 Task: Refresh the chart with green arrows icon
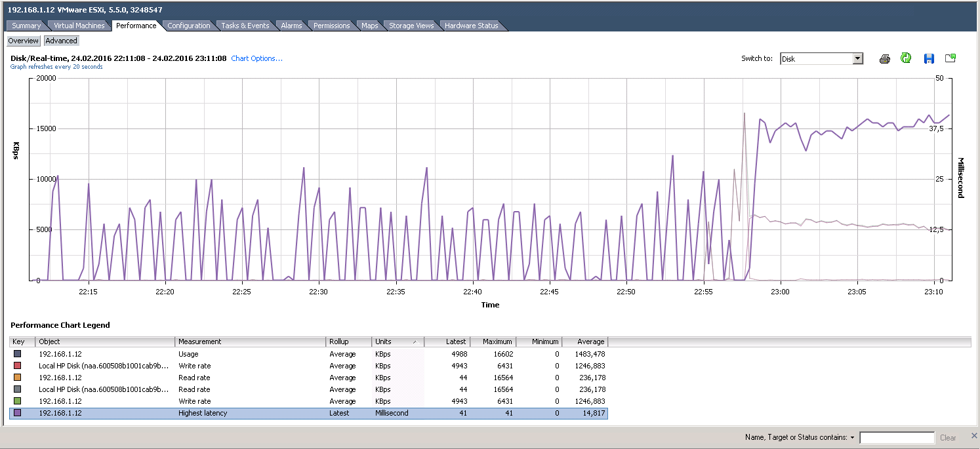tap(906, 58)
